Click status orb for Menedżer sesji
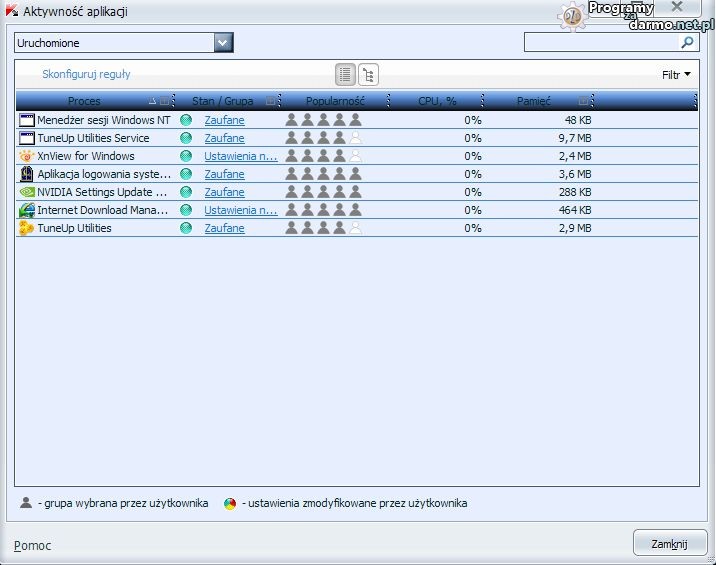The image size is (716, 565). pyautogui.click(x=186, y=120)
